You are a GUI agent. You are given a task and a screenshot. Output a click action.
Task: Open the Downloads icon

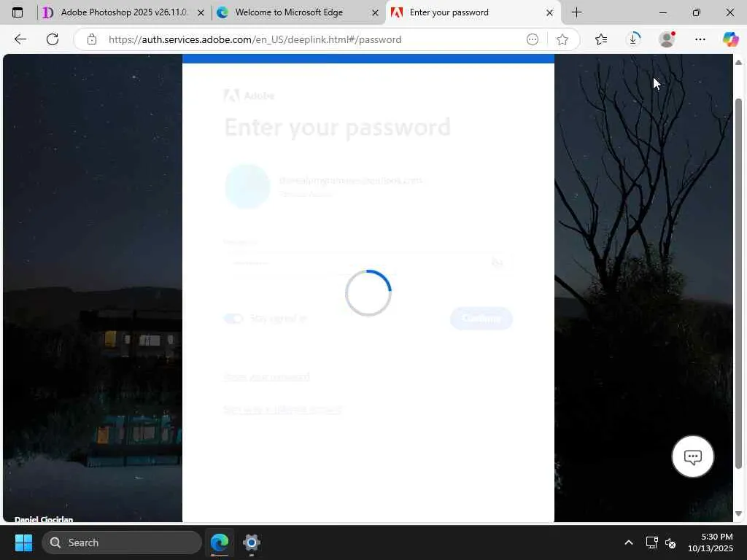click(x=633, y=39)
